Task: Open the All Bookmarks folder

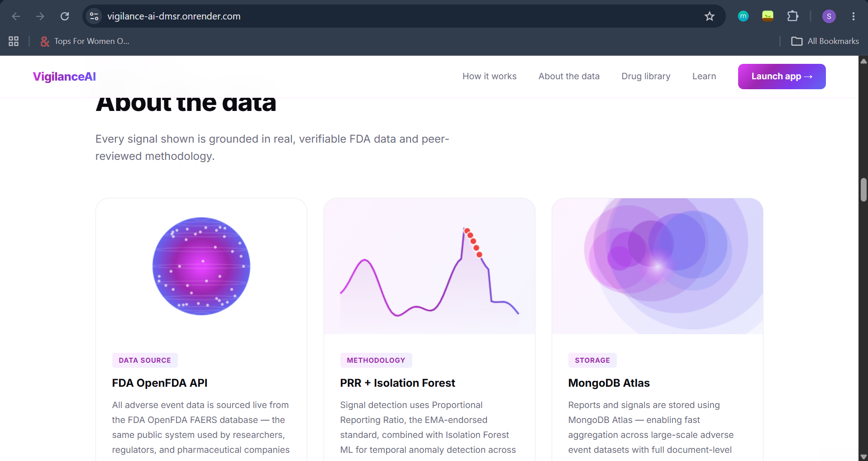Action: (x=825, y=41)
